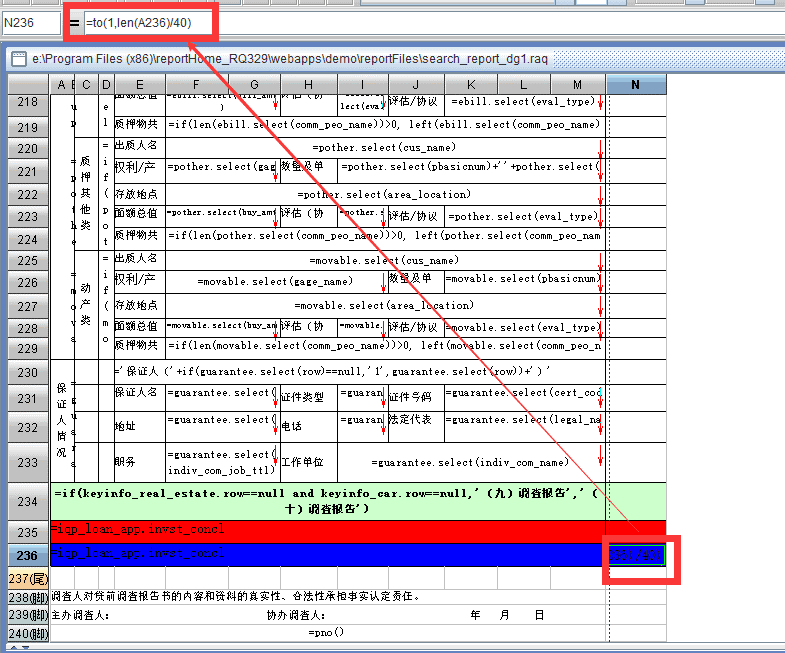This screenshot has height=653, width=785.
Task: Click cell =guarantee.select(cert_cod in row 231
Action: point(525,398)
